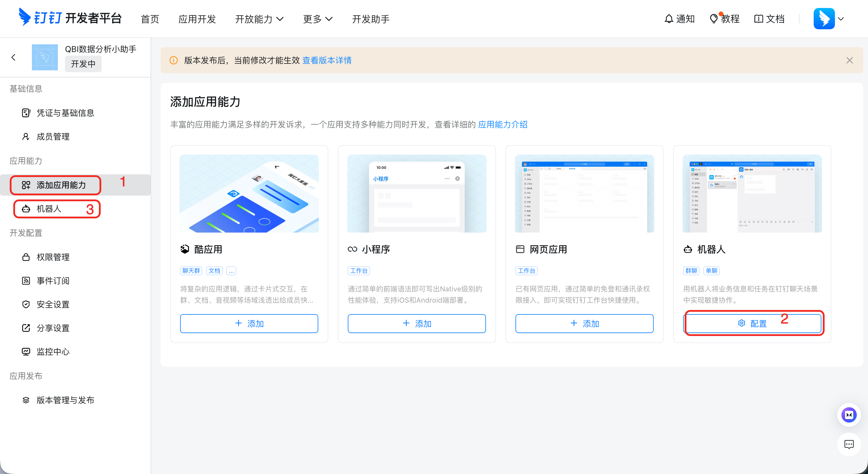868x474 pixels.
Task: Click the 酷应用 title icon
Action: 185,249
